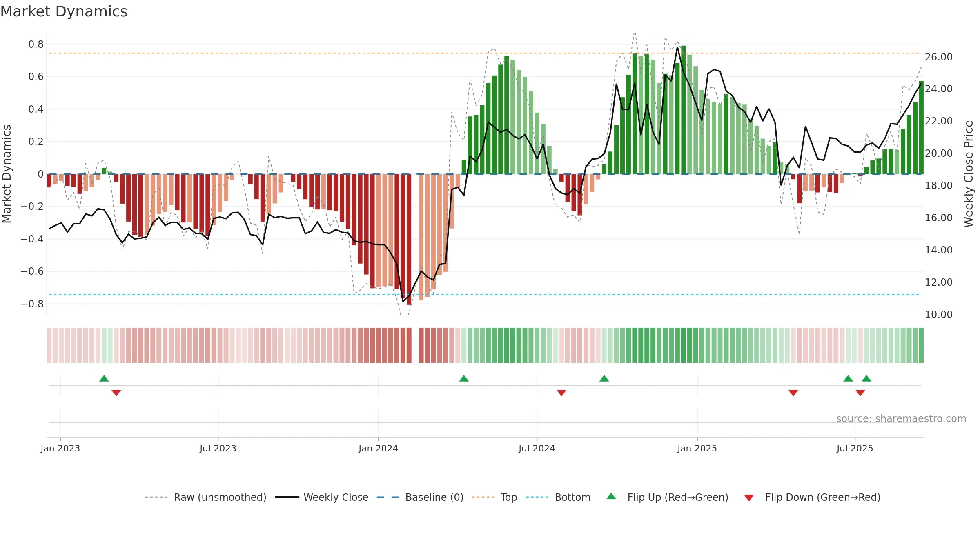Click the Jan 2023 x-axis label
The height and width of the screenshot is (551, 980).
tap(60, 448)
